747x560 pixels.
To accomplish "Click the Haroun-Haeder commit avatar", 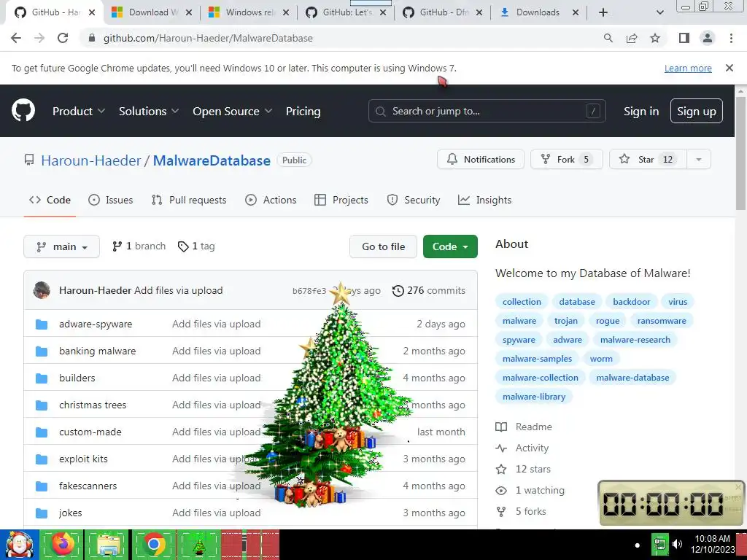I will click(x=42, y=290).
